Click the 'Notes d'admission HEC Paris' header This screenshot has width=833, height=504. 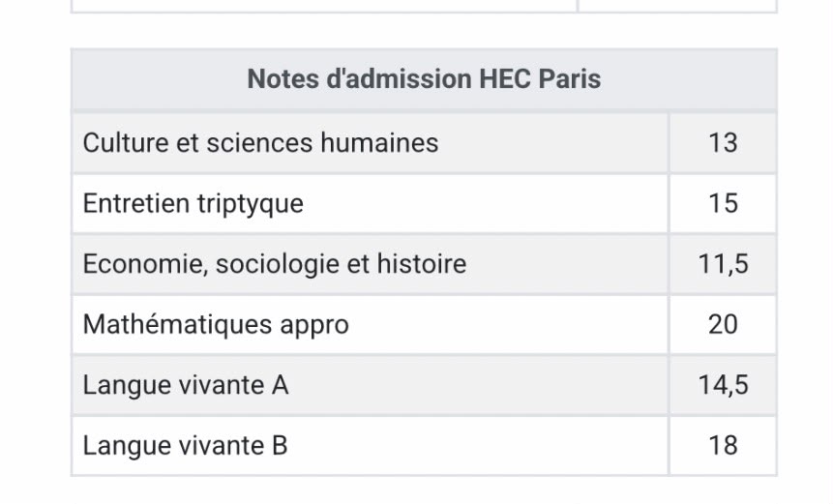click(x=424, y=79)
